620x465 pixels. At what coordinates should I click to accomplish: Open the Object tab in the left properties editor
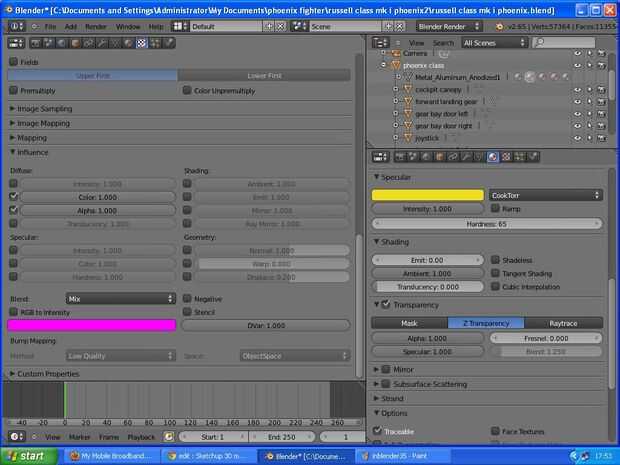click(76, 43)
